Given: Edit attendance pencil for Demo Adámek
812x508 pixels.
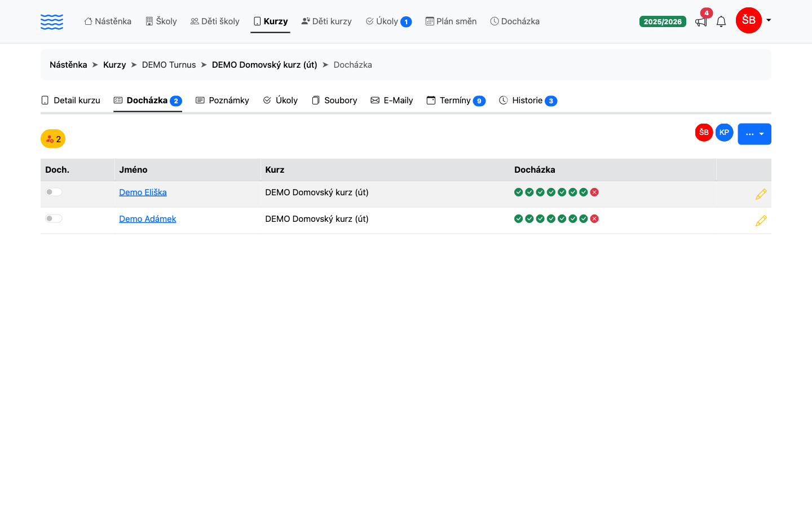Looking at the screenshot, I should pos(761,221).
